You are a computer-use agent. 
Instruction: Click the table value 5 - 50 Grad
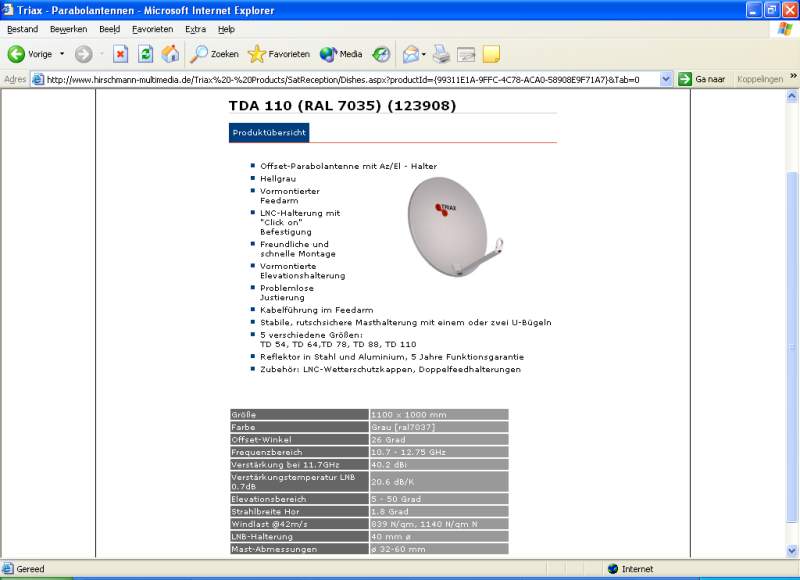[439, 499]
